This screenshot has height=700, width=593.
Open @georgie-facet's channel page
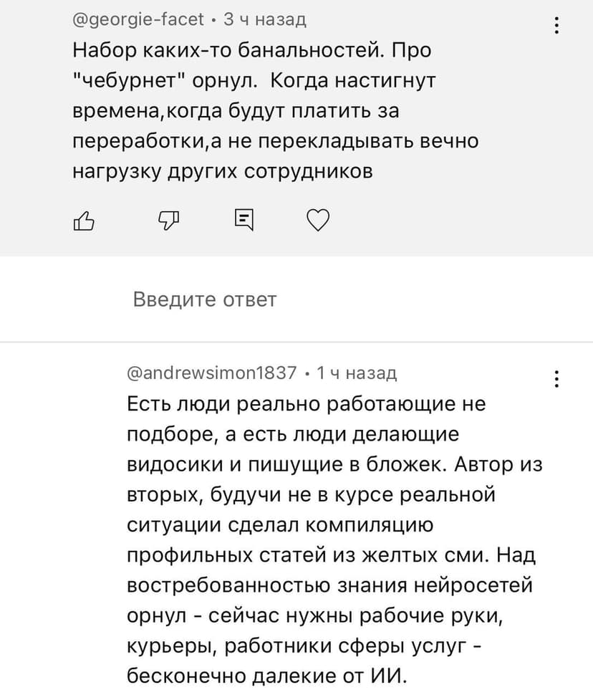click(x=129, y=19)
